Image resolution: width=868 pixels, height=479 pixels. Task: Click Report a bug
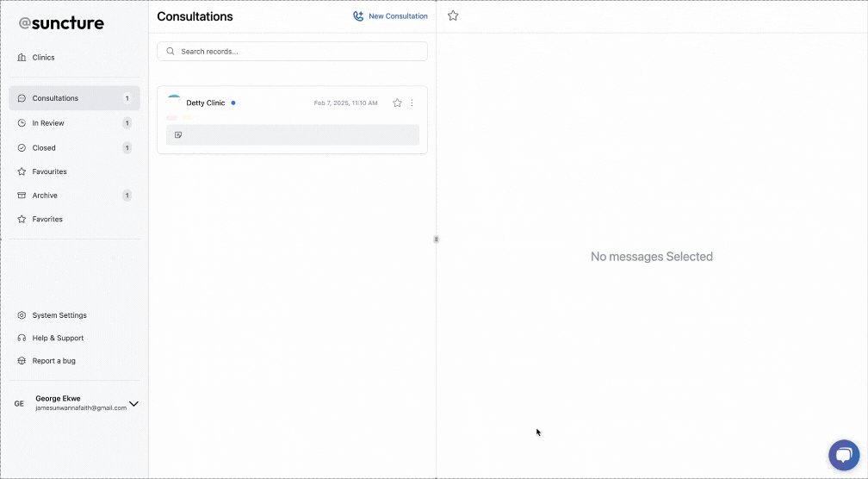point(53,361)
